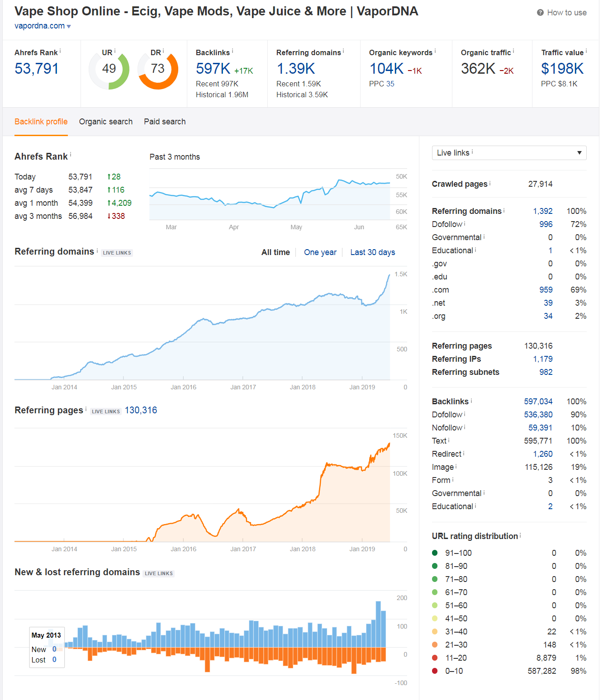Viewport: 608px width, 700px height.
Task: Switch referring domains chart to One year
Action: coord(320,252)
